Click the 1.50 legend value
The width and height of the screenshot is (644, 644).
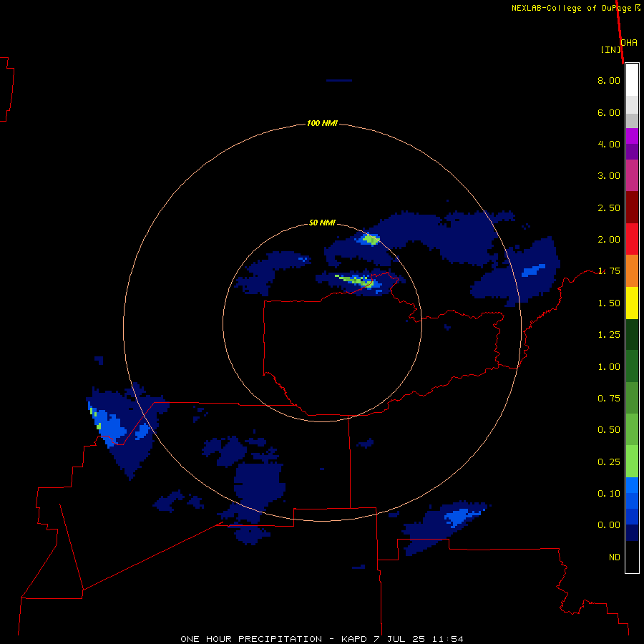point(609,303)
